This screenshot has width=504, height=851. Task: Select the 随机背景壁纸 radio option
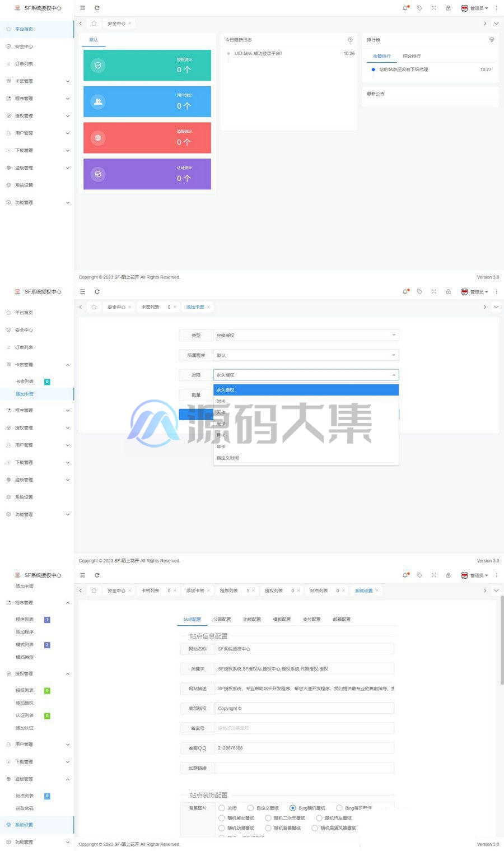click(x=268, y=828)
